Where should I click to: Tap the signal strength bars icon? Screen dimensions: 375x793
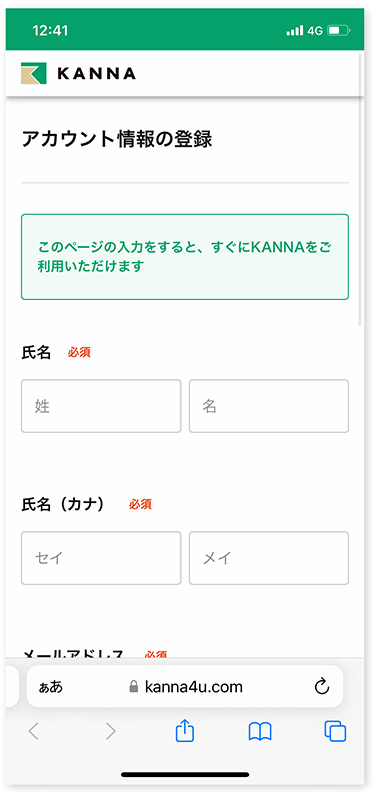click(x=295, y=31)
